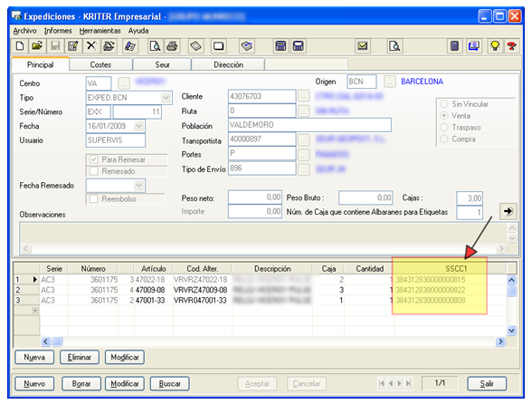Open the Fecha Remesado dropdown
This screenshot has width=532, height=404.
138,186
